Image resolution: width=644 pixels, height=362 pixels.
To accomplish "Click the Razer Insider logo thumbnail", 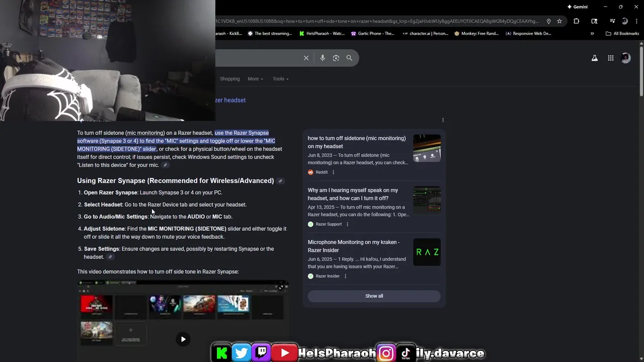I will point(427,252).
